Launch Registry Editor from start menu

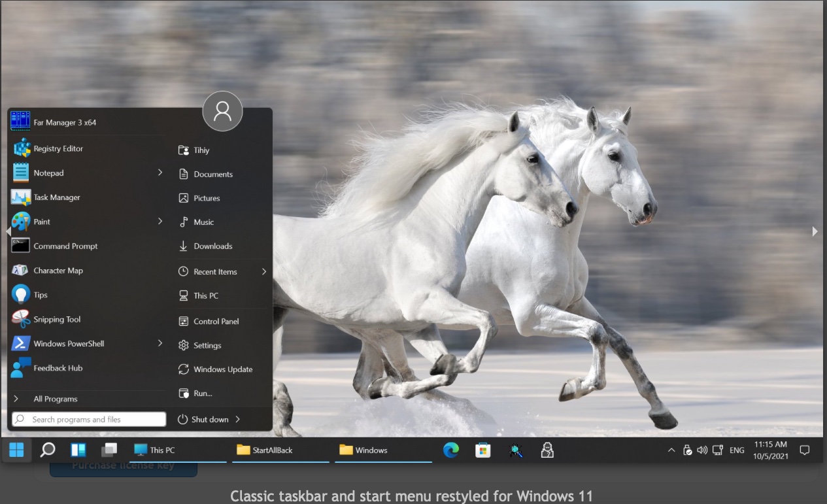pos(58,149)
